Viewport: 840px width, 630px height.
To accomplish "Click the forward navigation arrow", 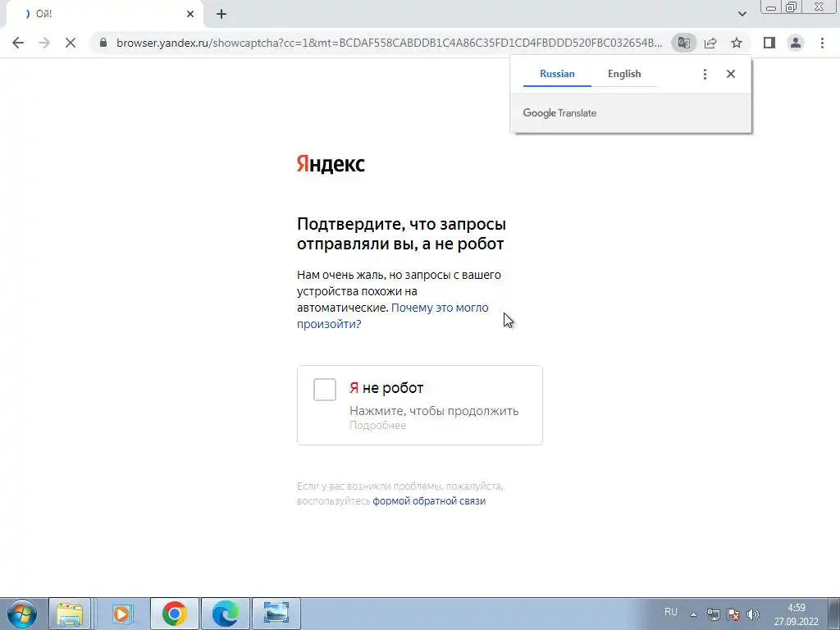I will click(x=44, y=43).
